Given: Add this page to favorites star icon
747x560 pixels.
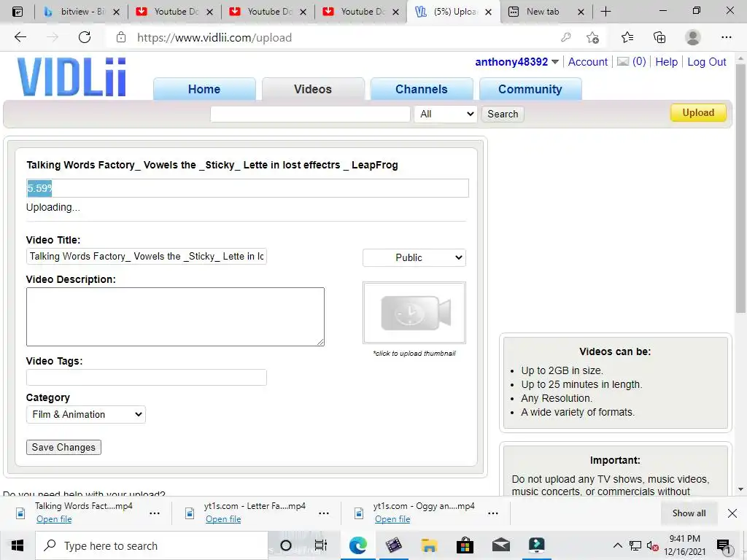Looking at the screenshot, I should tap(592, 37).
